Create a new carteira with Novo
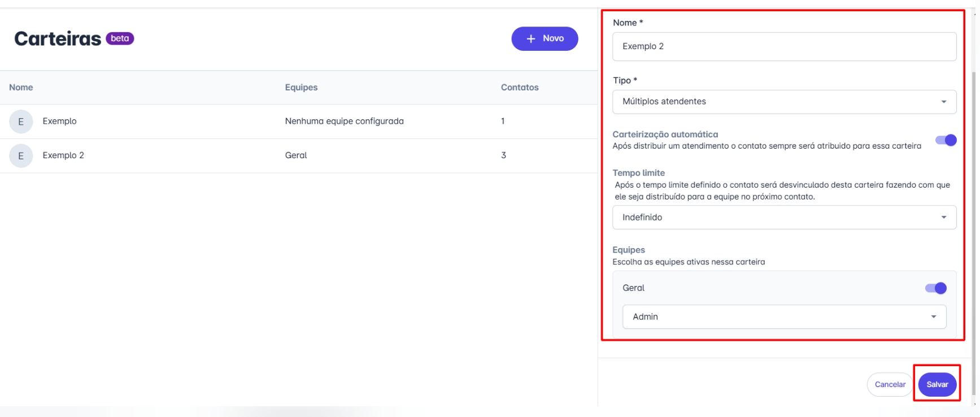The image size is (980, 417). coord(545,39)
